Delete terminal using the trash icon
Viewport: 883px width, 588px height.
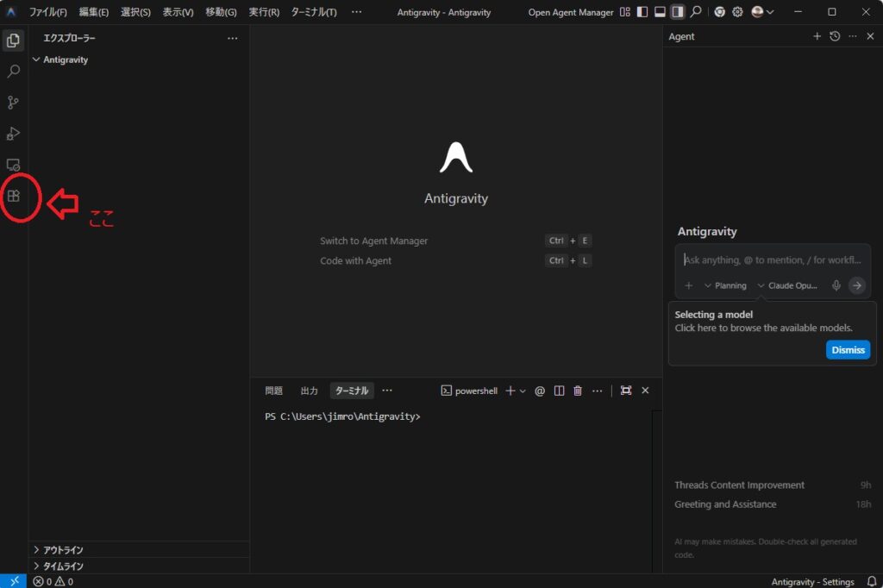578,391
